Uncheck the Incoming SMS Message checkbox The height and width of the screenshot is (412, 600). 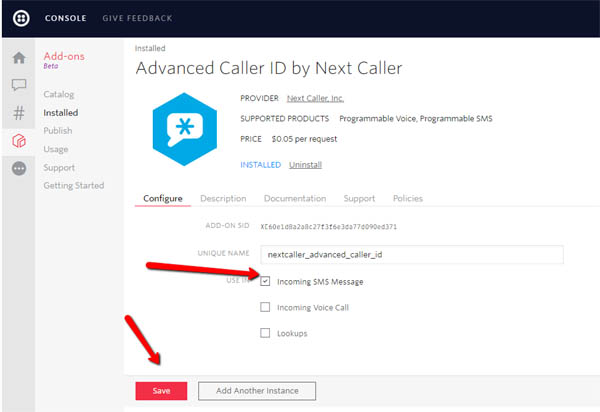(x=265, y=281)
